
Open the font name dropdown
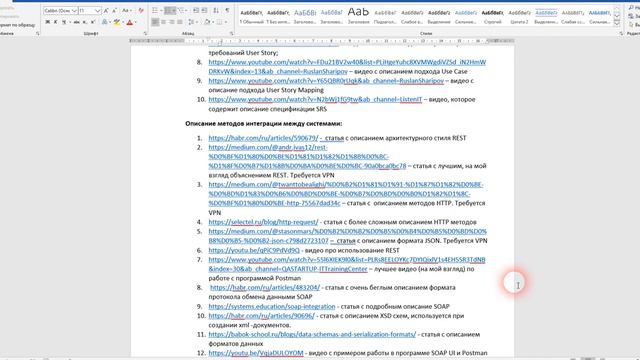74,11
